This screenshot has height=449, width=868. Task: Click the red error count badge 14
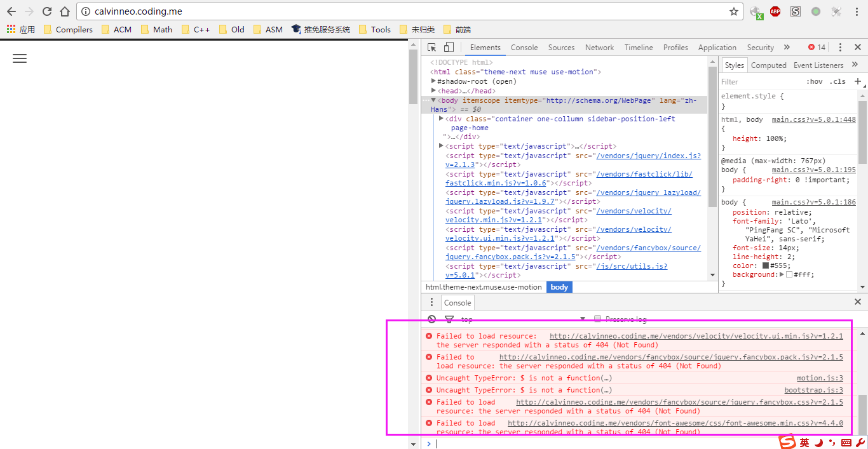[x=817, y=48]
